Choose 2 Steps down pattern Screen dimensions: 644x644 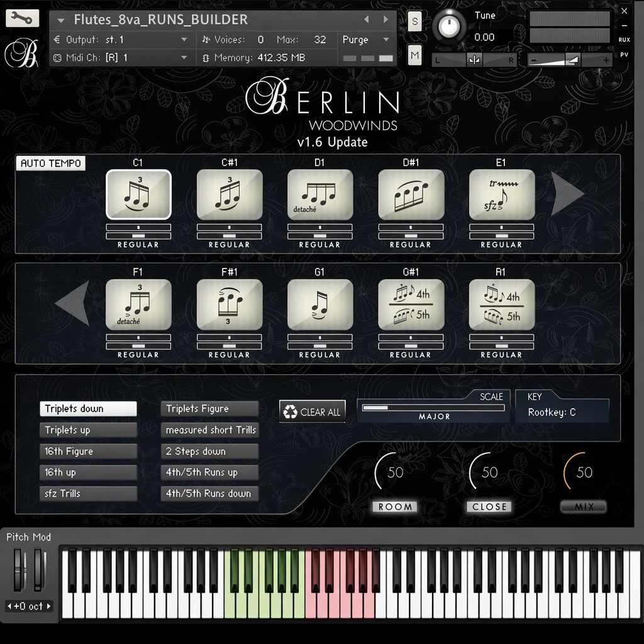click(x=209, y=452)
